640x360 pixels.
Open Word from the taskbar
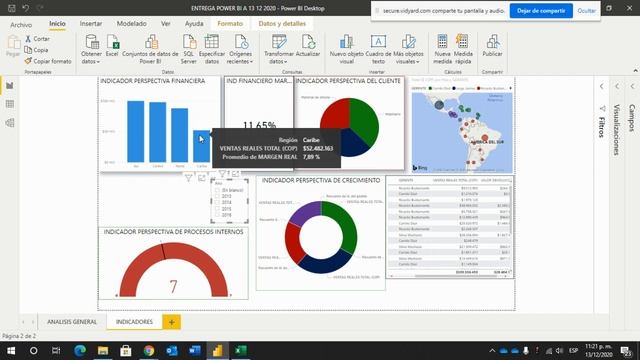point(195,350)
